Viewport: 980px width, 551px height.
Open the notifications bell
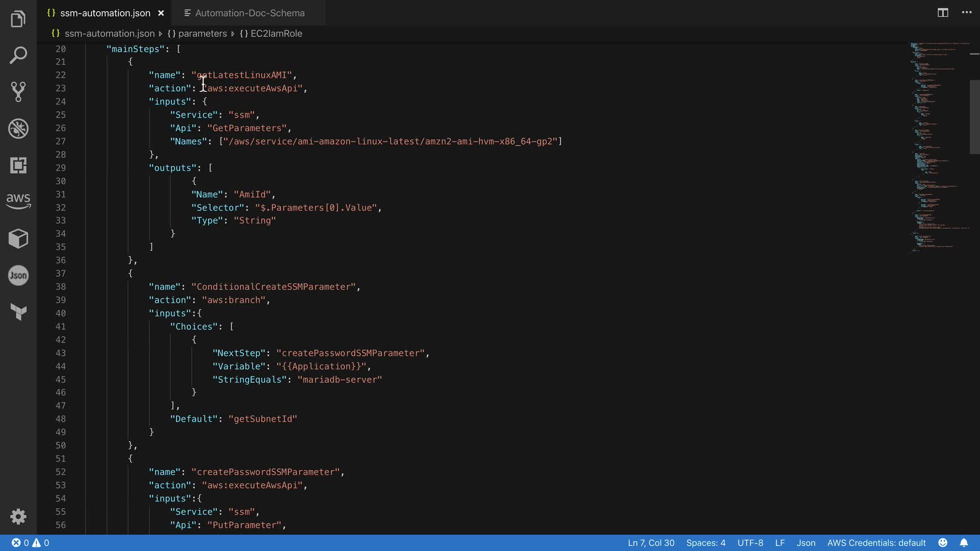click(963, 543)
